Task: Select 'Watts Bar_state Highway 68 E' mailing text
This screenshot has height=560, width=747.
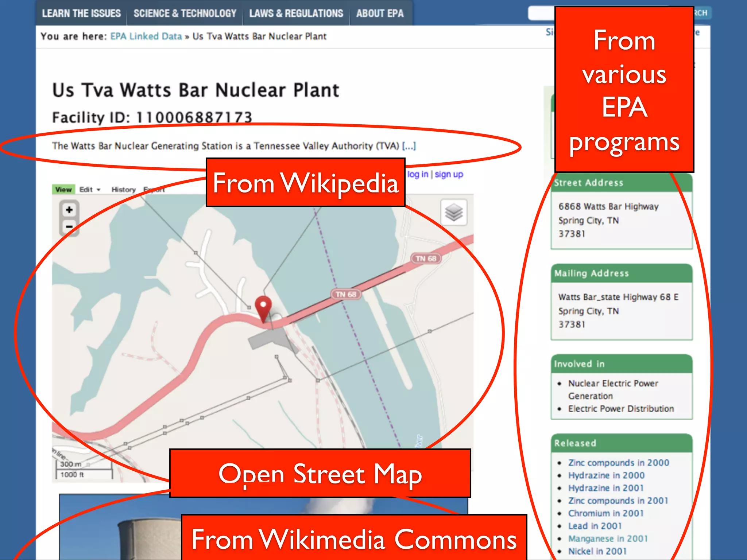Action: click(x=618, y=297)
